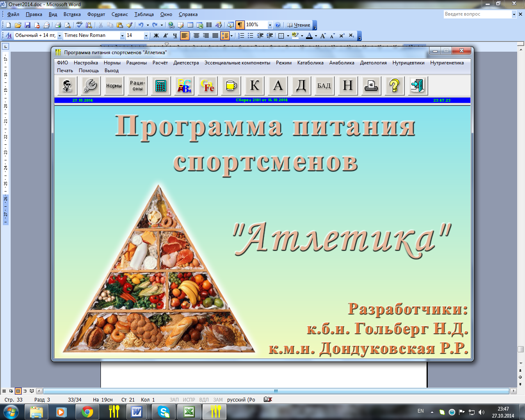Open a file with Word's folder icon
525x420 pixels.
point(18,25)
